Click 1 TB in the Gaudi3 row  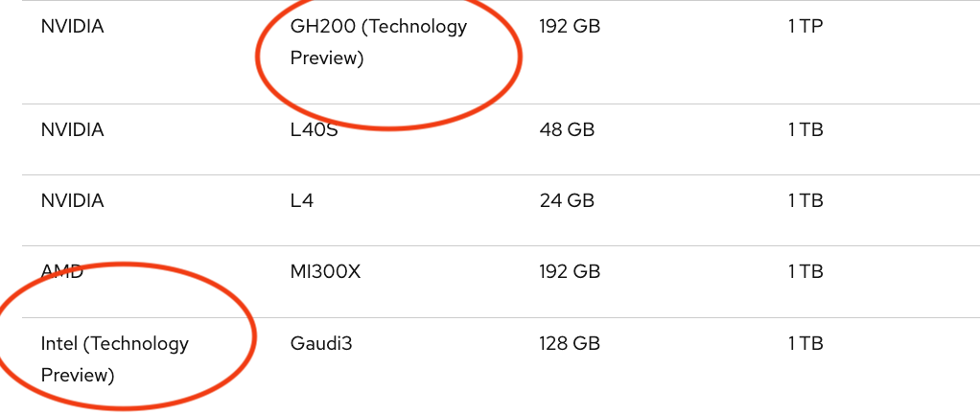tap(805, 342)
